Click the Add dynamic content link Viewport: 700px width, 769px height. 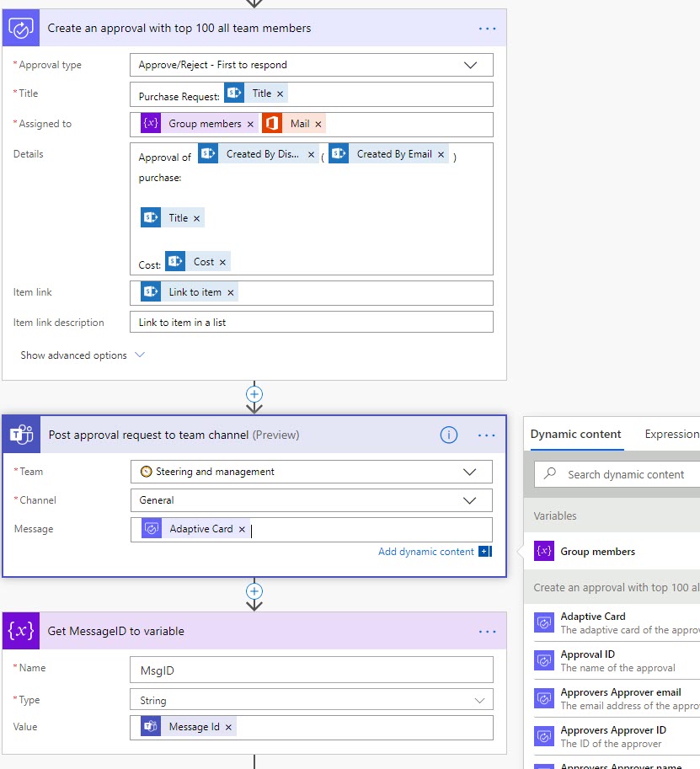click(426, 552)
